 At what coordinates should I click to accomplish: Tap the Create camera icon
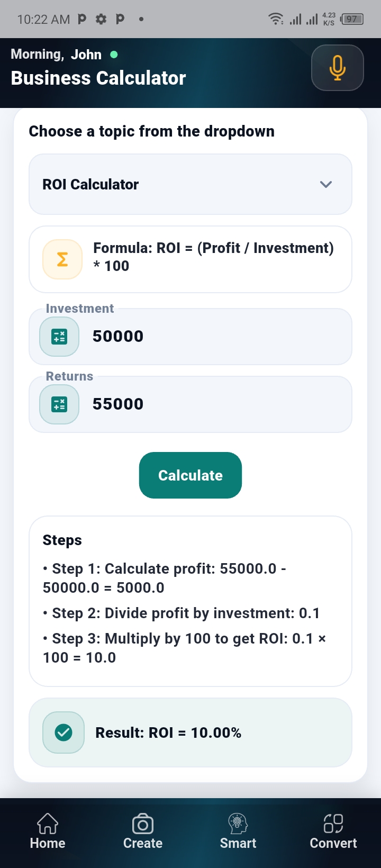point(143,824)
